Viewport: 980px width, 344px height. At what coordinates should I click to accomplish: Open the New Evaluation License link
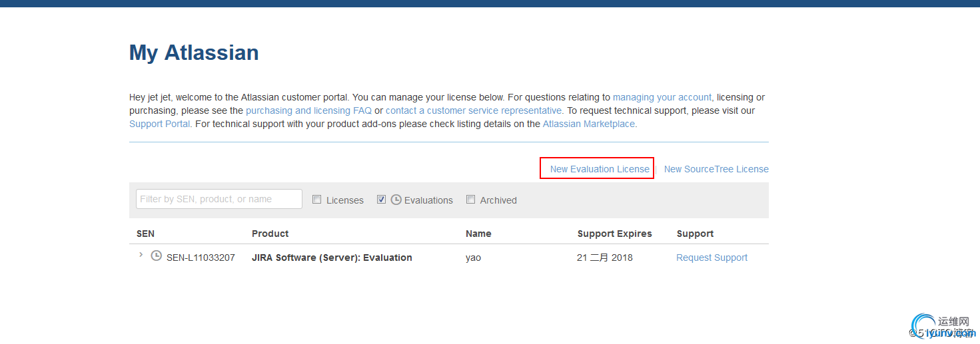tap(600, 169)
